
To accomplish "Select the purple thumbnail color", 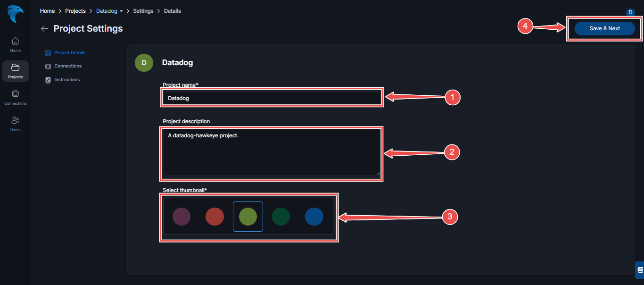I will [182, 217].
